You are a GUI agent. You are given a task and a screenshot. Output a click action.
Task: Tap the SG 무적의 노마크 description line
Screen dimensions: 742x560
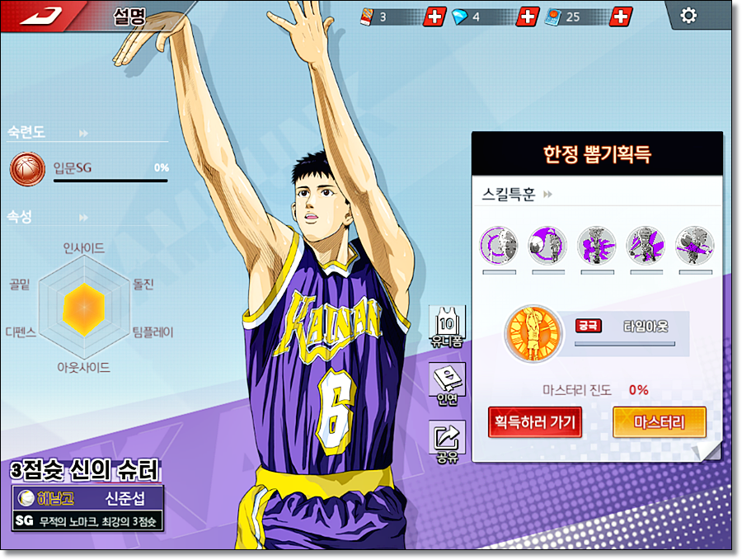86,521
